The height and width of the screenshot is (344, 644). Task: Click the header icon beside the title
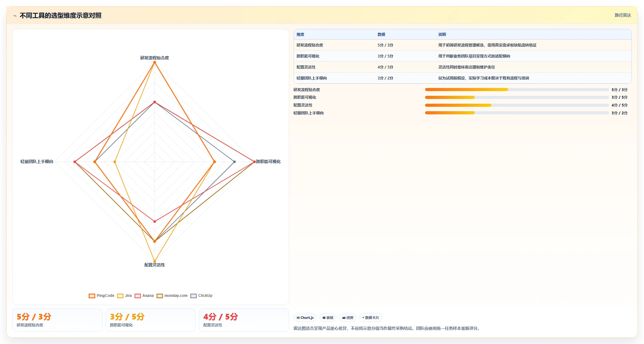coord(15,15)
